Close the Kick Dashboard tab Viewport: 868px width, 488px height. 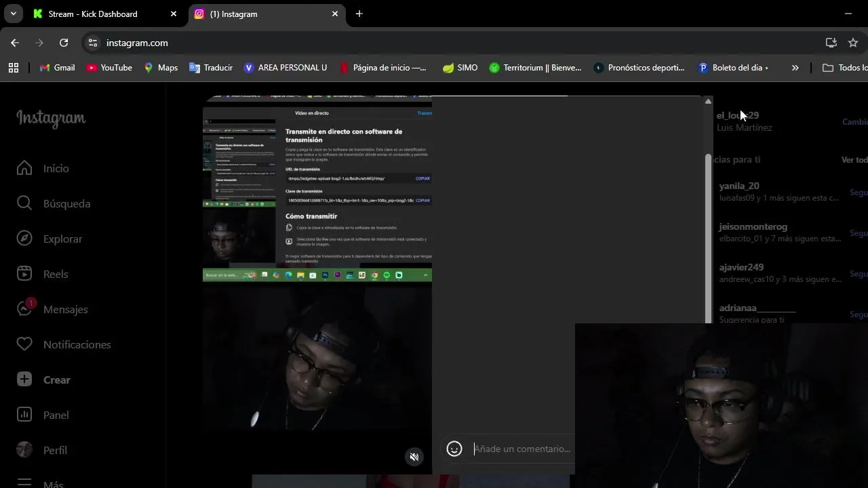point(174,14)
